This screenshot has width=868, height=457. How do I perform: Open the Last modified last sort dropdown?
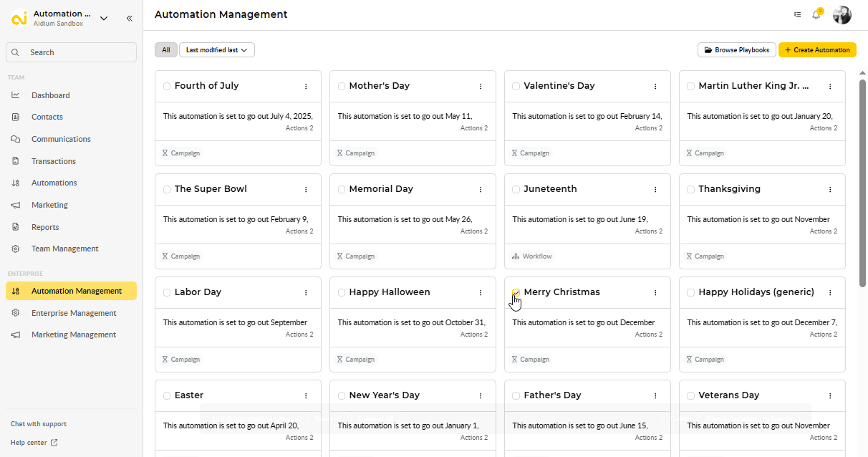point(216,50)
